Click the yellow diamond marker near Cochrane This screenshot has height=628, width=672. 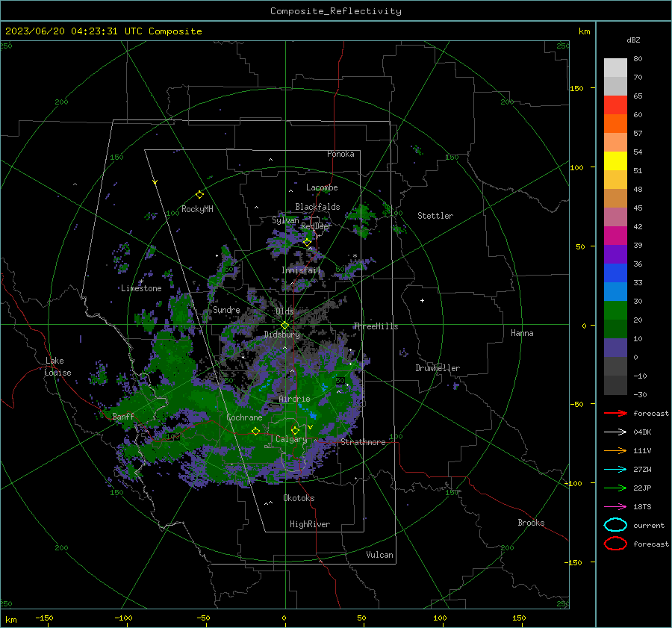click(x=255, y=431)
